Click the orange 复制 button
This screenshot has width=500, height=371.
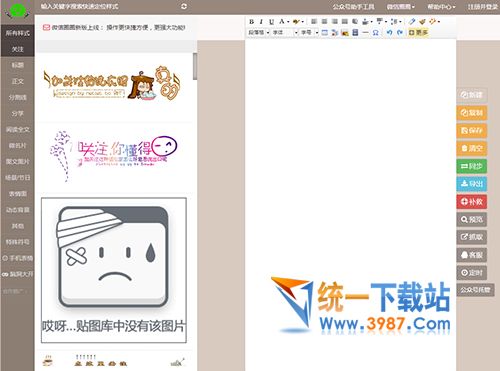point(472,113)
